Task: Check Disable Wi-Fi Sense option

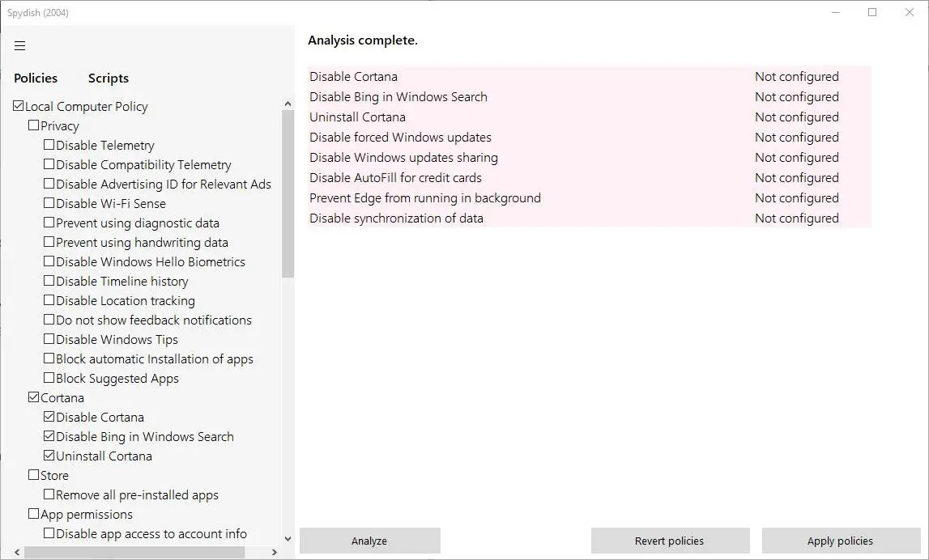Action: pyautogui.click(x=49, y=204)
